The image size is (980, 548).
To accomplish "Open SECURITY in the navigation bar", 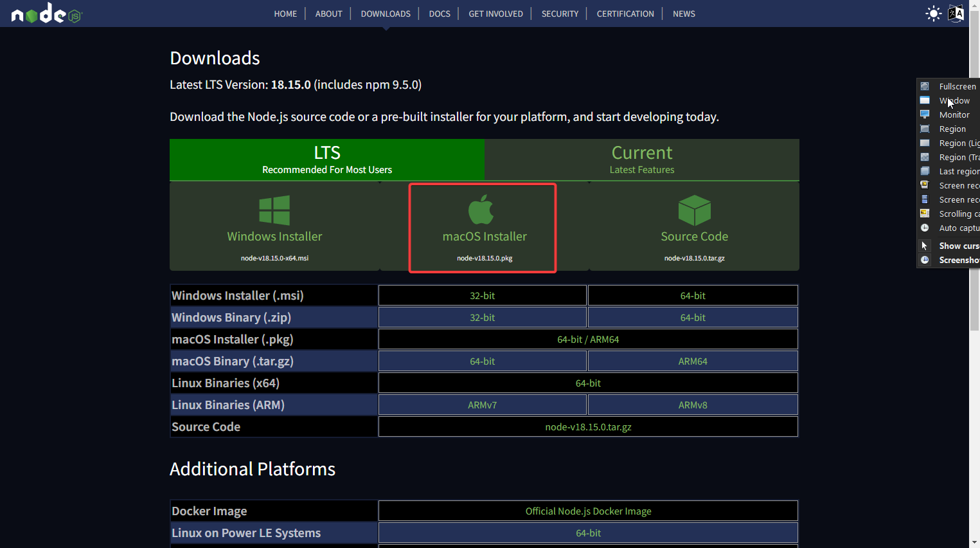I will coord(560,14).
